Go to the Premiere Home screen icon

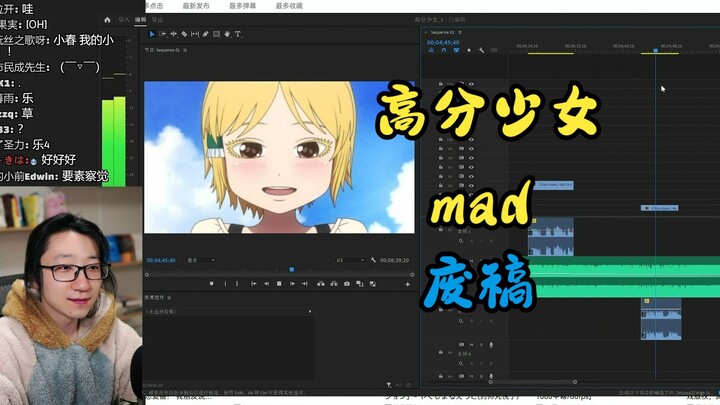(107, 20)
